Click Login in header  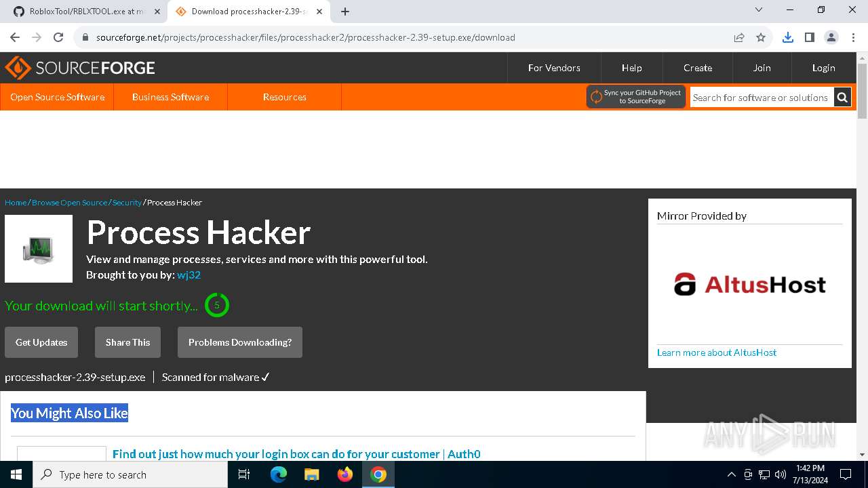(x=823, y=68)
